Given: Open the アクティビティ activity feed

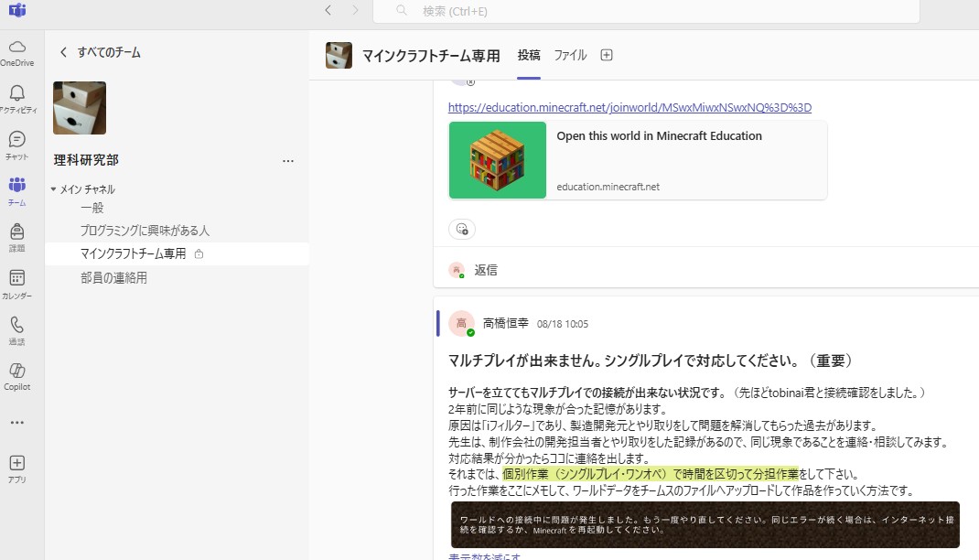Looking at the screenshot, I should [x=18, y=95].
